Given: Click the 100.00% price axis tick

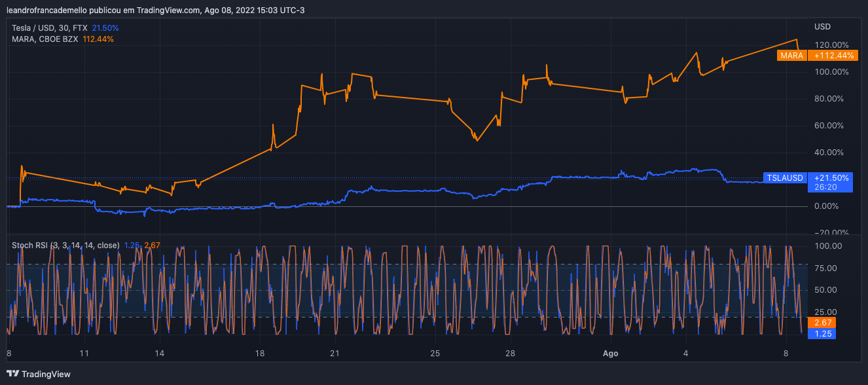Looking at the screenshot, I should 831,71.
